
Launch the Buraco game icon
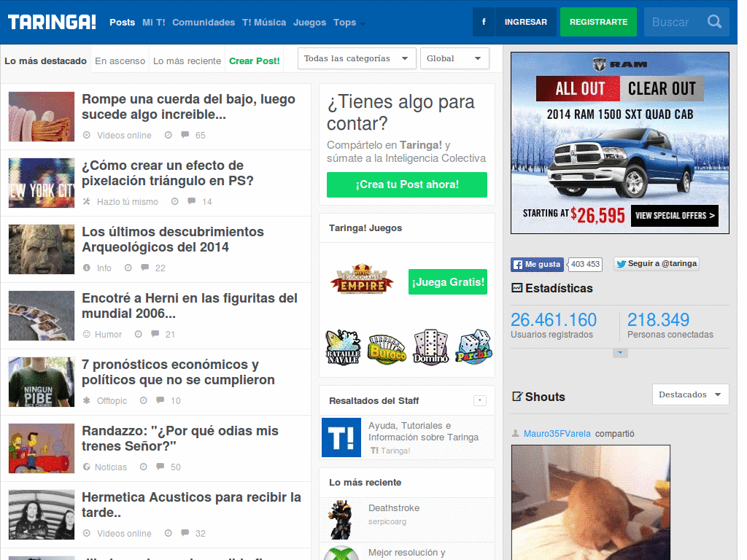click(387, 349)
